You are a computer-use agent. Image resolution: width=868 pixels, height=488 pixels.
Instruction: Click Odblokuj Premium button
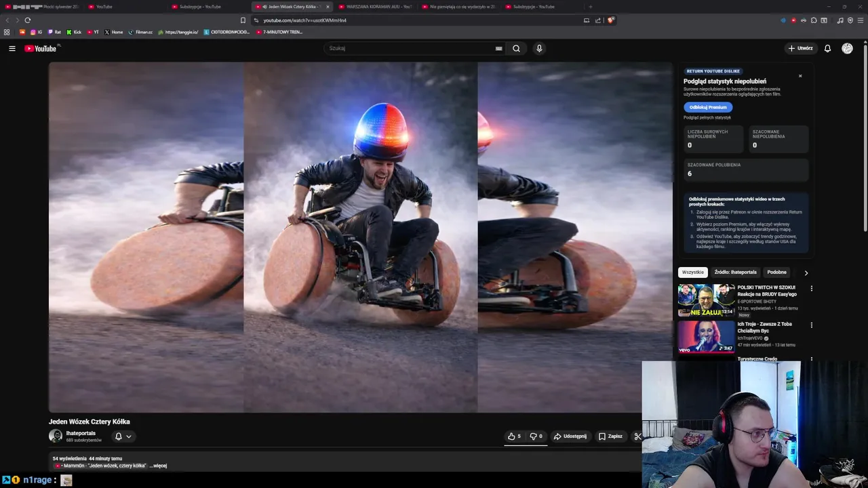708,107
